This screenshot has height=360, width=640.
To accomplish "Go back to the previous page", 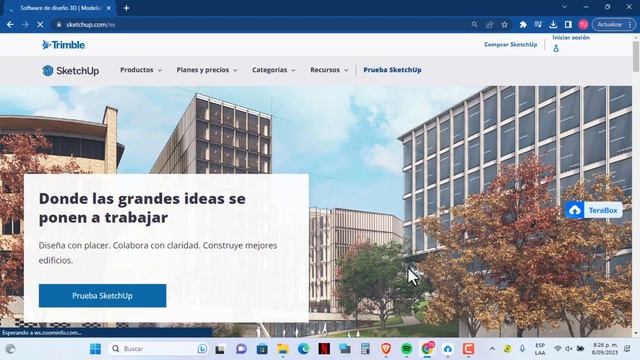I will [x=10, y=24].
